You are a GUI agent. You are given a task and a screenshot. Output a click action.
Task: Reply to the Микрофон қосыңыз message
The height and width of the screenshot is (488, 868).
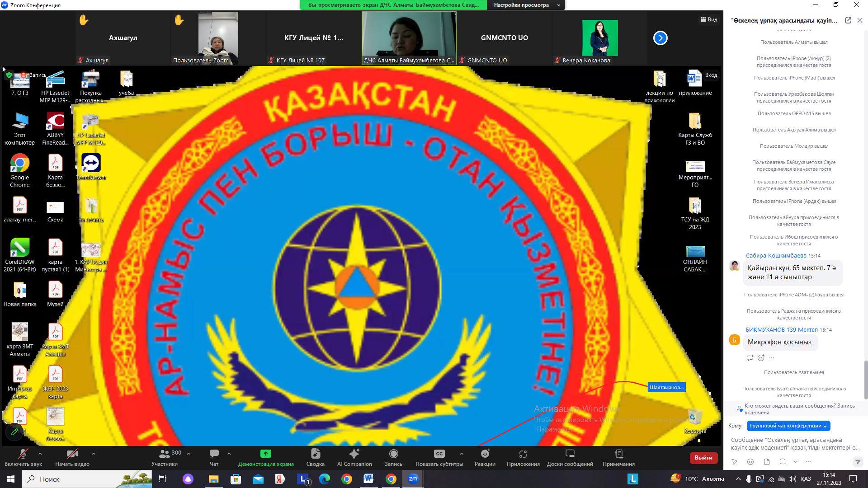(x=750, y=358)
